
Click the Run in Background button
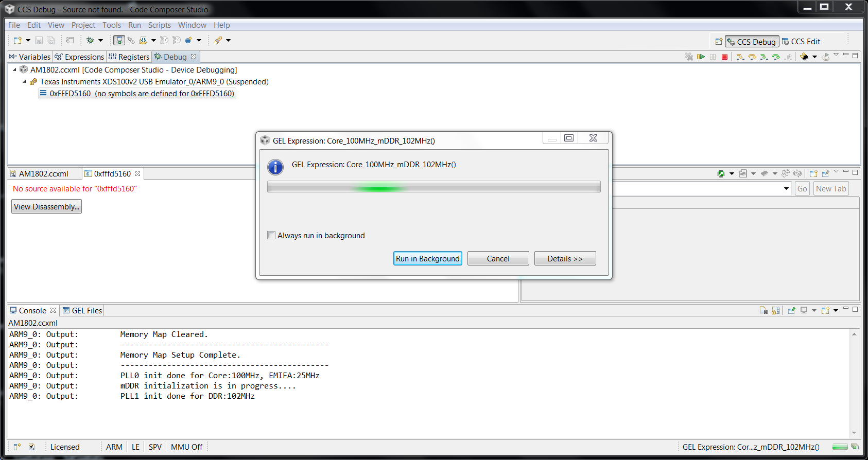pyautogui.click(x=428, y=258)
